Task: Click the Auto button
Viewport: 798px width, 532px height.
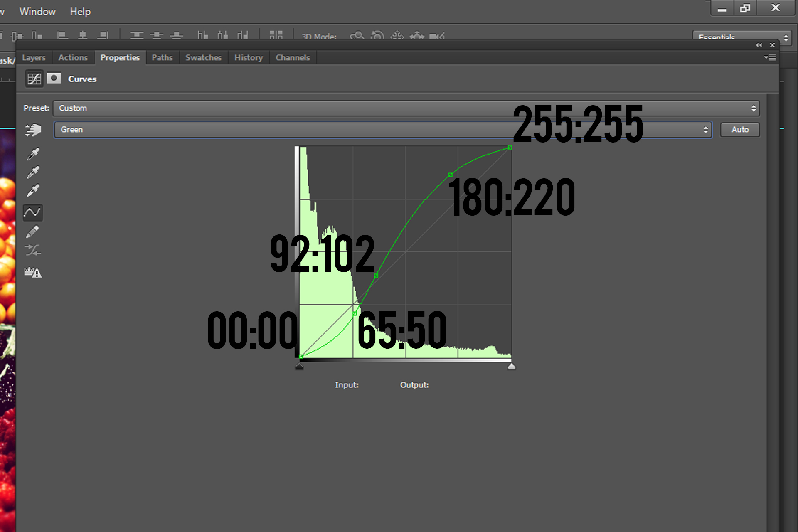Action: click(x=740, y=130)
